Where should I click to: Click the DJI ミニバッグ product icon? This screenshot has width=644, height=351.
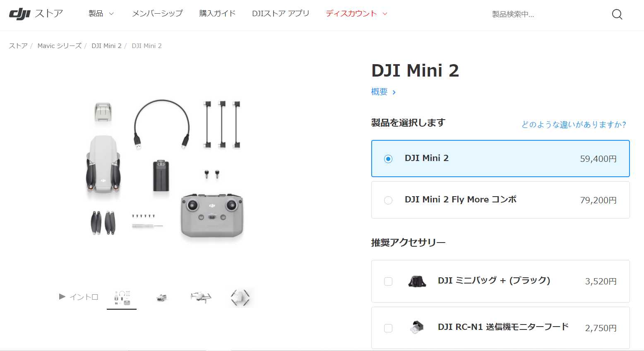pyautogui.click(x=417, y=281)
